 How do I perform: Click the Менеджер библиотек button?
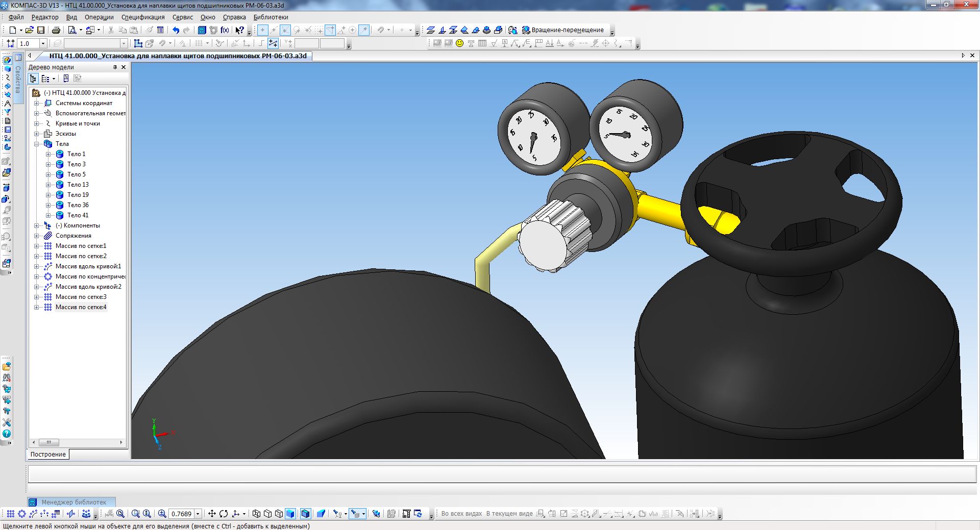(71, 502)
